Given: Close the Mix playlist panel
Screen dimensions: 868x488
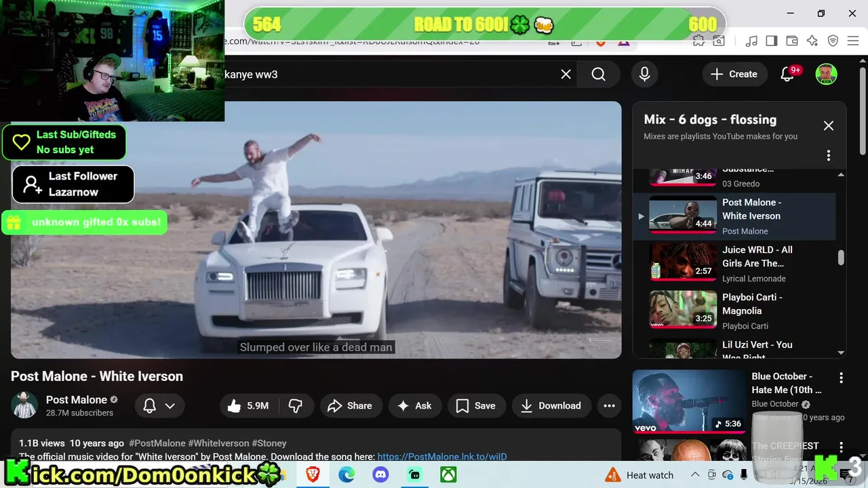Looking at the screenshot, I should tap(828, 126).
